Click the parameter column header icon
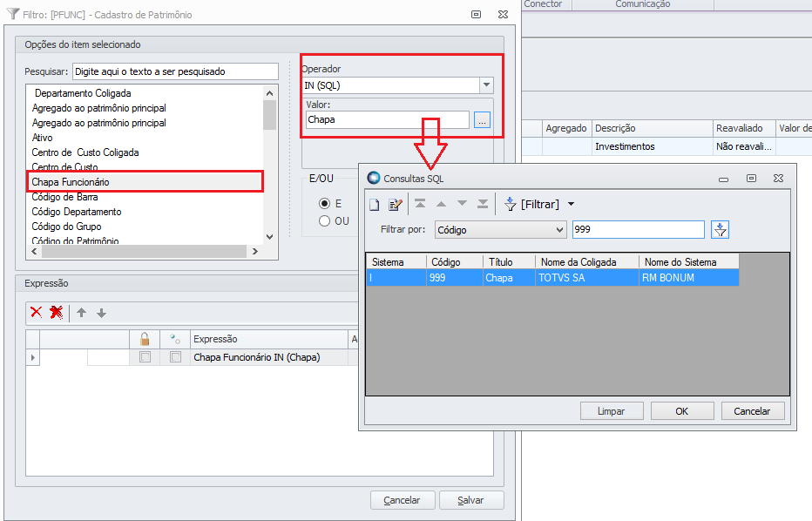 175,339
